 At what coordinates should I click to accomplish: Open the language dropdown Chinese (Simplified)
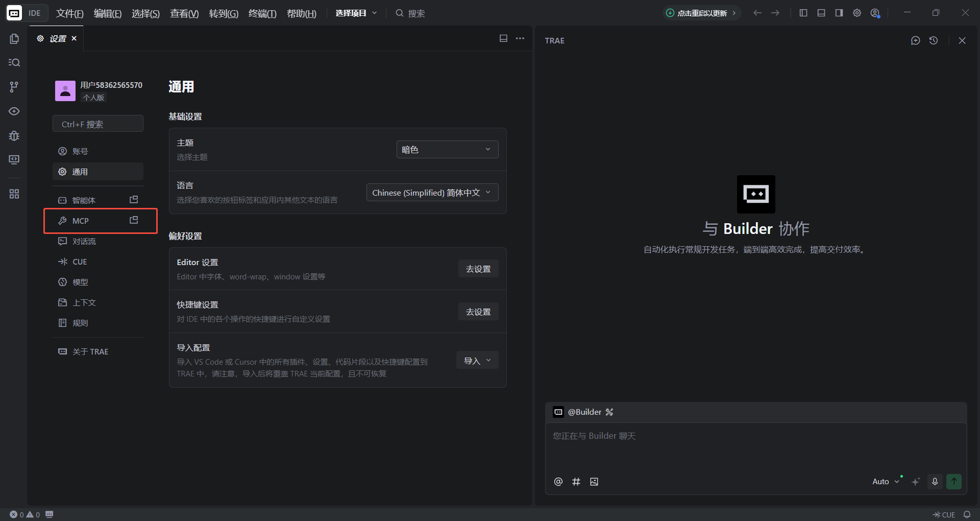pyautogui.click(x=432, y=193)
